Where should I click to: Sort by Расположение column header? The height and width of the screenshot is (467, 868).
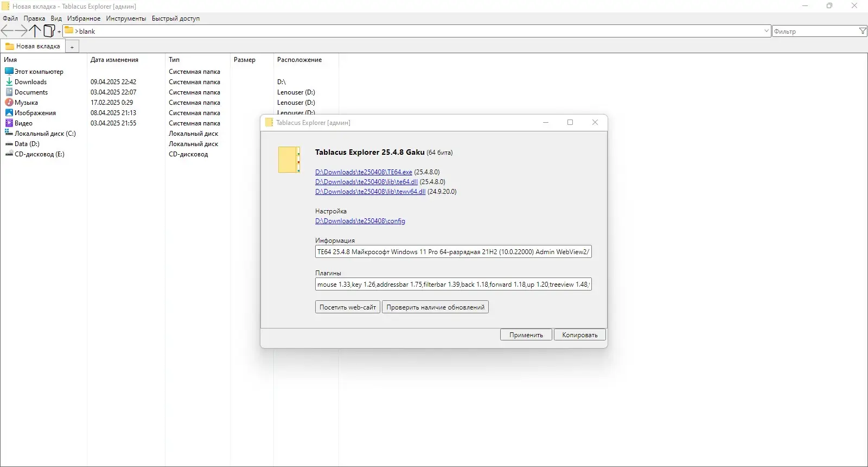(299, 60)
